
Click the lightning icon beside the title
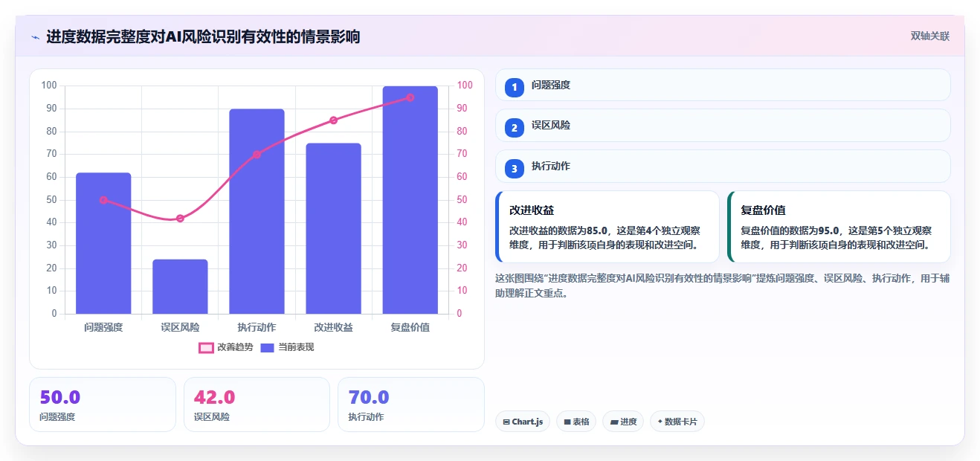[x=35, y=36]
